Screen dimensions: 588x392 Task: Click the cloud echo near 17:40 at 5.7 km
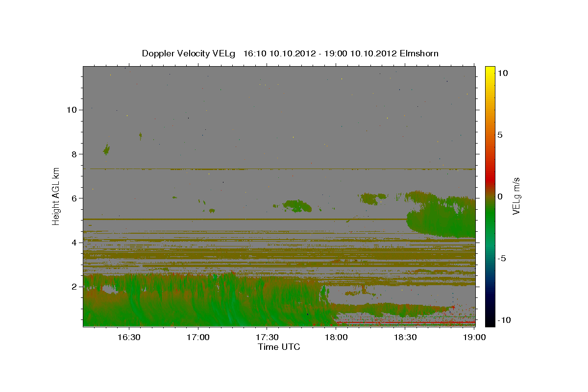(296, 206)
